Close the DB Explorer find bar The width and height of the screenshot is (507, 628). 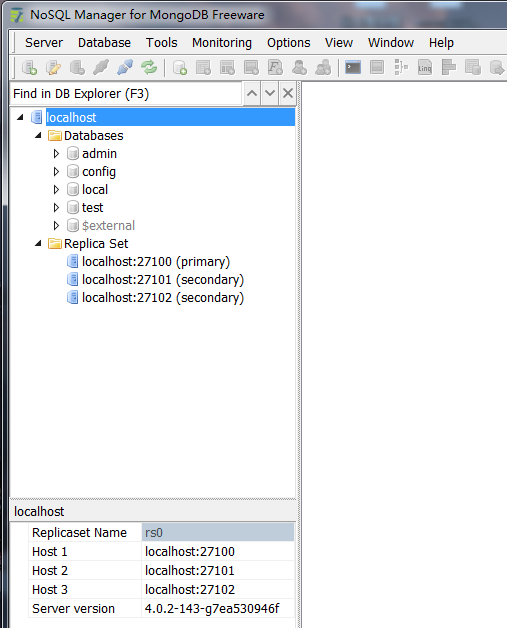pyautogui.click(x=288, y=93)
